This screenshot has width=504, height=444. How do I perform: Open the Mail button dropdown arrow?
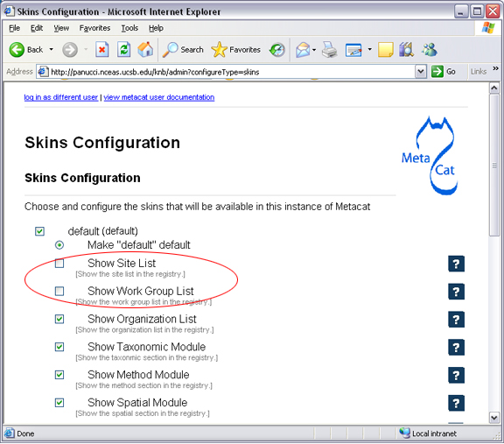click(x=314, y=50)
